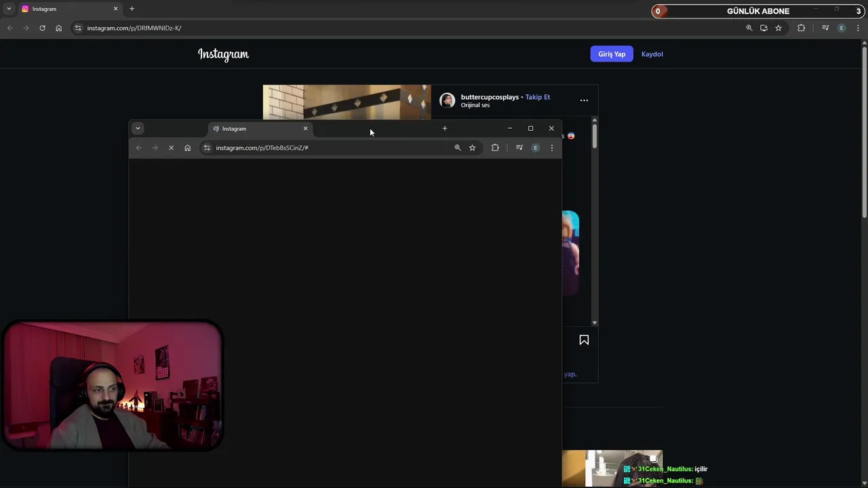868x488 pixels.
Task: Click post video preview thumbnail
Action: point(347,102)
